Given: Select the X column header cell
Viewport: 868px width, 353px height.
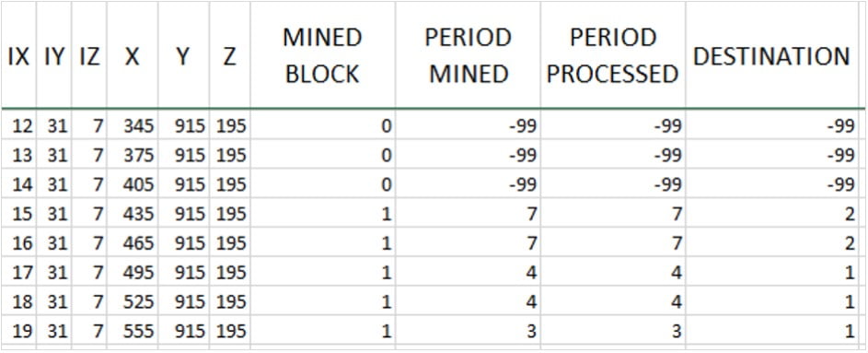Looking at the screenshot, I should point(133,55).
